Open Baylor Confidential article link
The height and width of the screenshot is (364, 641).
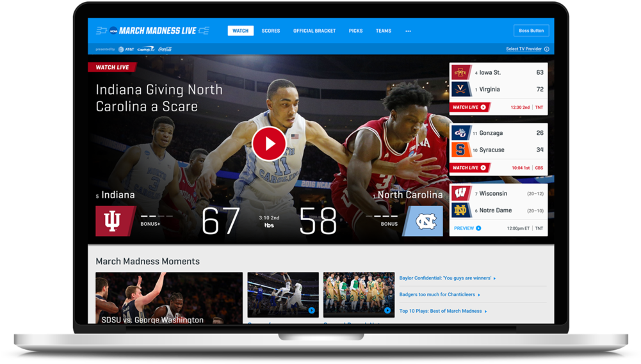point(447,278)
